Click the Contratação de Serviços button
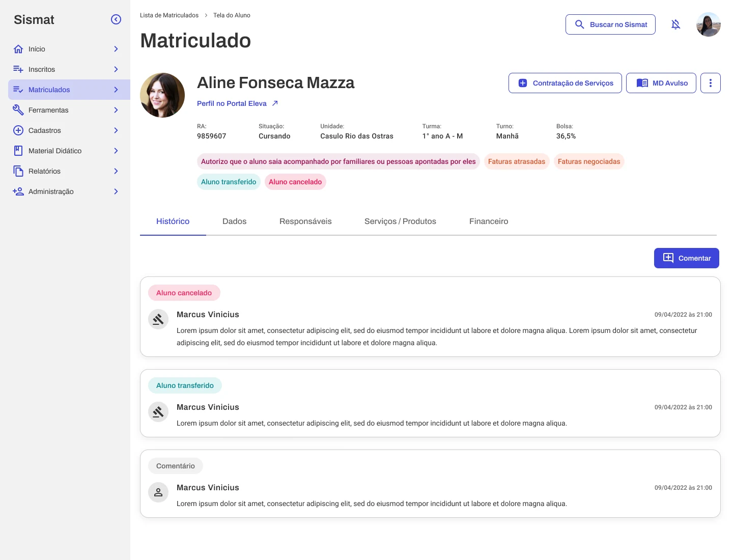This screenshot has height=560, width=733. [565, 83]
